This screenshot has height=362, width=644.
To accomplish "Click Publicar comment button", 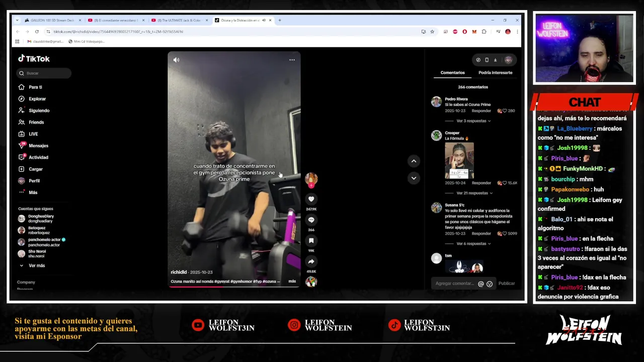I will pos(506,284).
